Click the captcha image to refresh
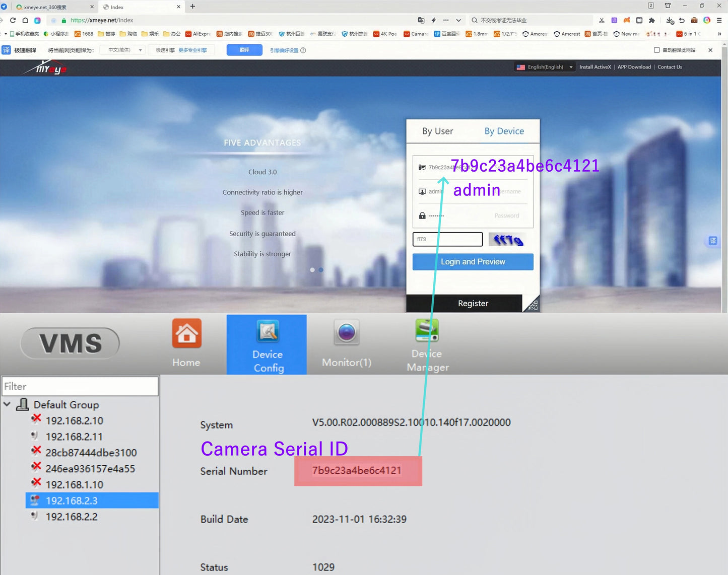 click(507, 240)
